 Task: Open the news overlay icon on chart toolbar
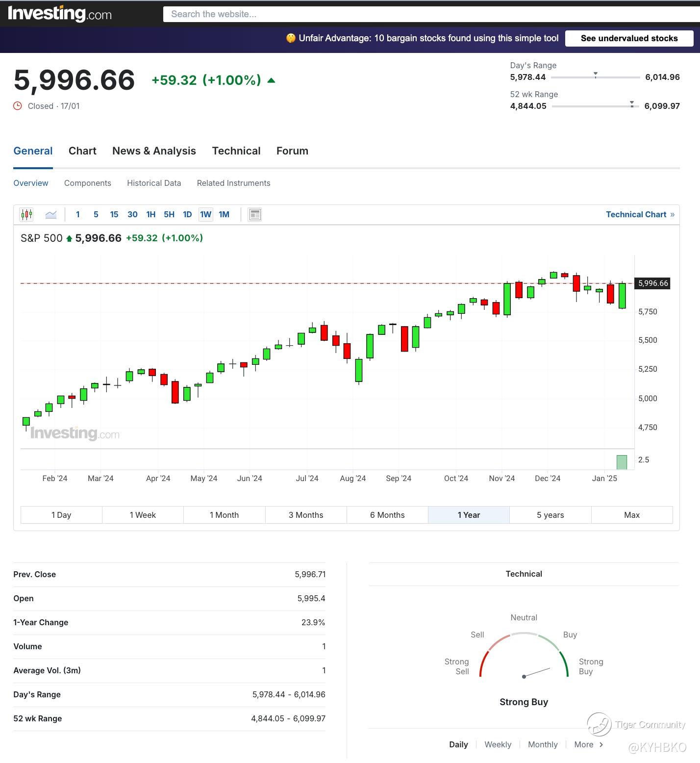coord(255,214)
